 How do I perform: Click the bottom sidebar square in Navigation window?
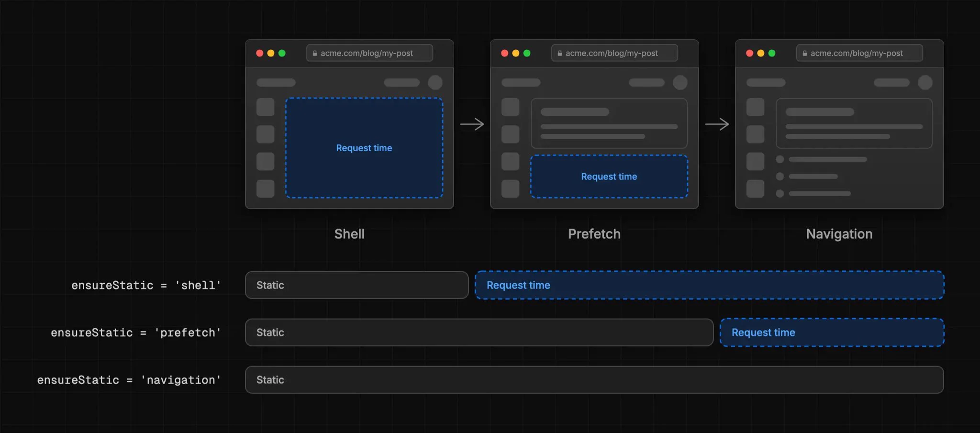point(755,189)
